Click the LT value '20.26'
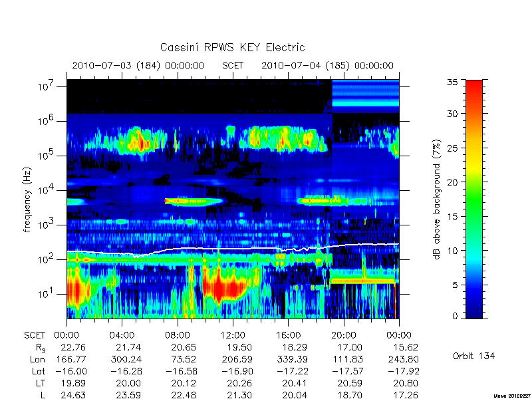 click(x=239, y=384)
